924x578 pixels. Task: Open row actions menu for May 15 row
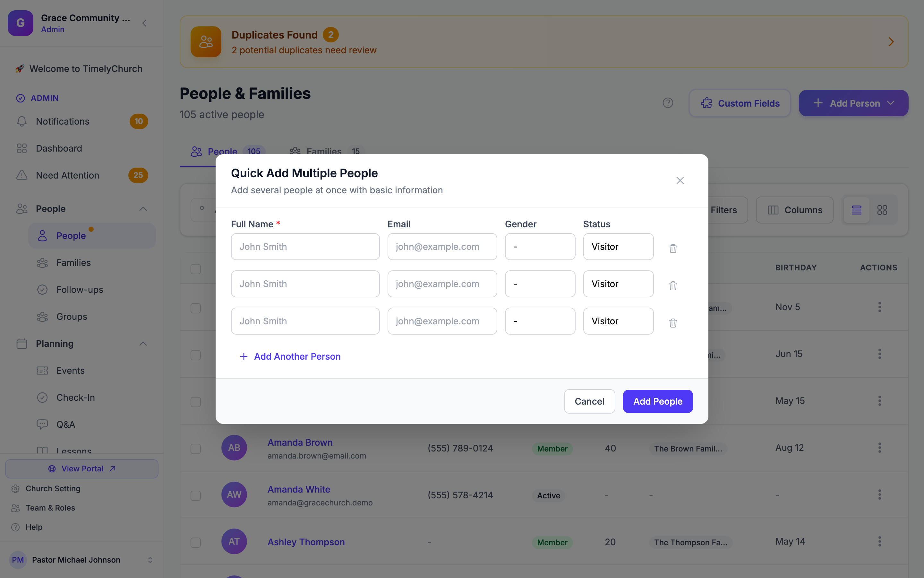pyautogui.click(x=879, y=401)
